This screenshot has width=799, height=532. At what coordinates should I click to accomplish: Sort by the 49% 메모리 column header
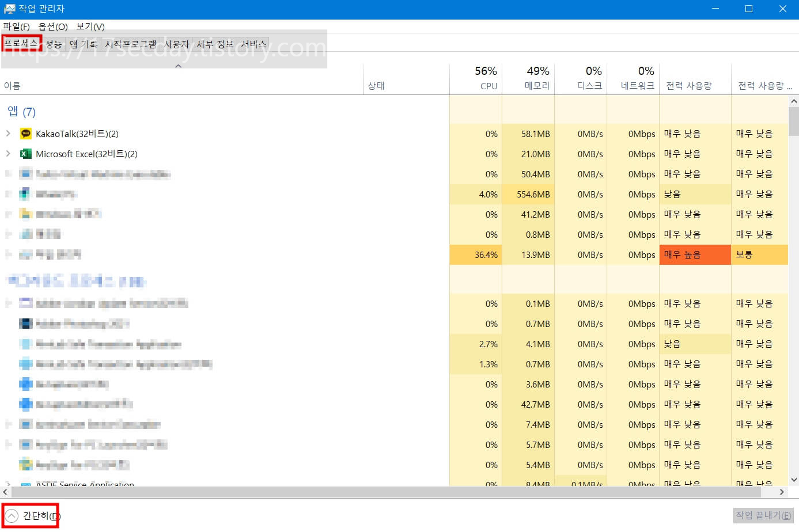coord(528,78)
